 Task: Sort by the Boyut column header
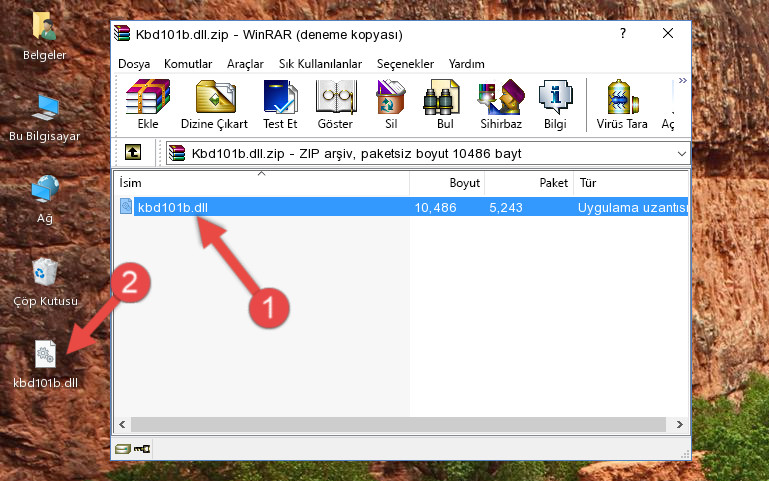447,183
